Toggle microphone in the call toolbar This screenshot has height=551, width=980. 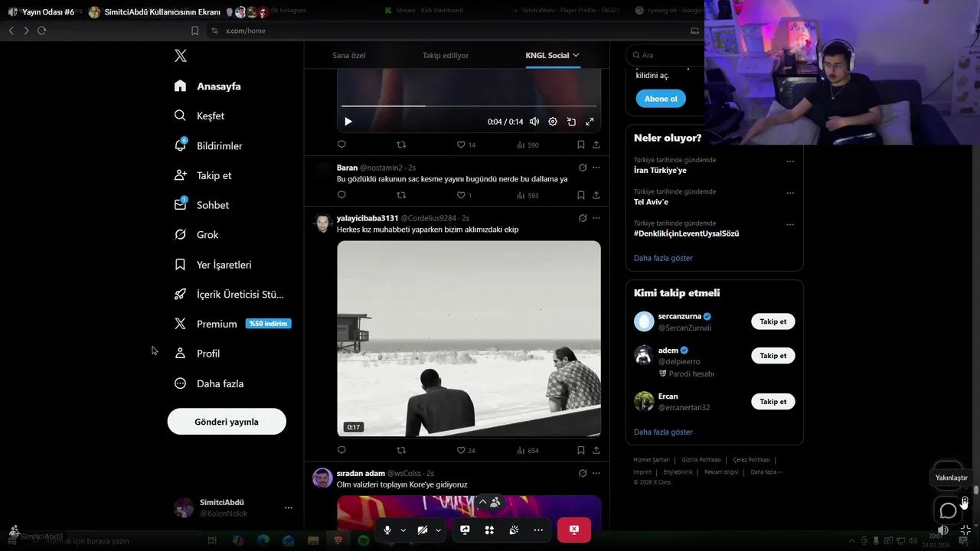[387, 530]
